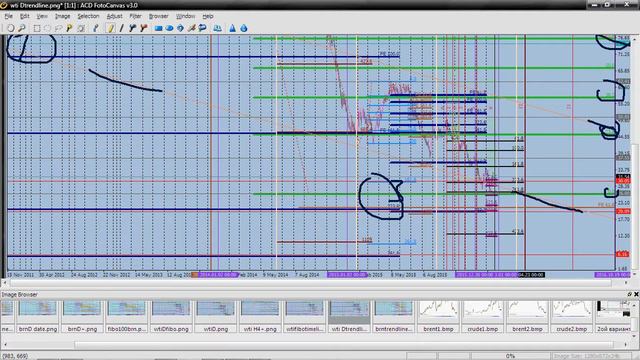Click the orange arrow tool in toolbar
Screen dimensions: 640x360
pyautogui.click(x=191, y=28)
